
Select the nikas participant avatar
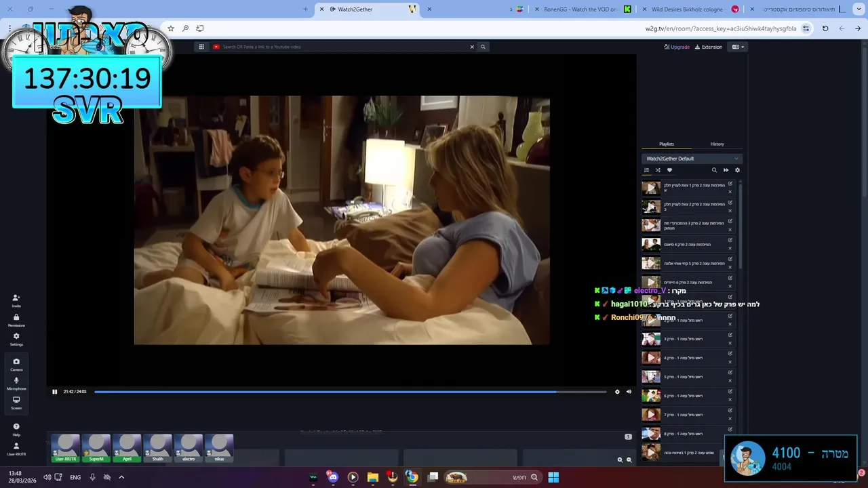[x=219, y=448]
